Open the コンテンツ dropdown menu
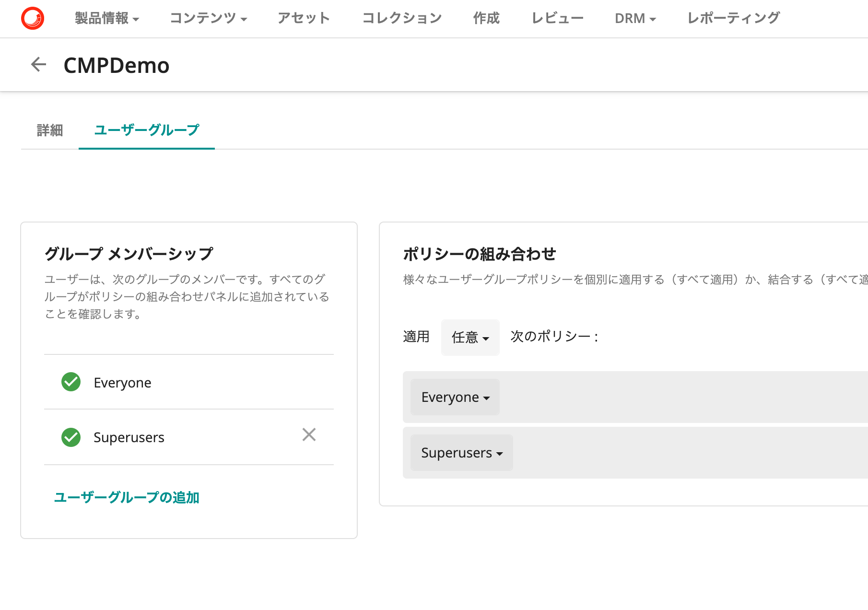The image size is (868, 610). [x=208, y=18]
